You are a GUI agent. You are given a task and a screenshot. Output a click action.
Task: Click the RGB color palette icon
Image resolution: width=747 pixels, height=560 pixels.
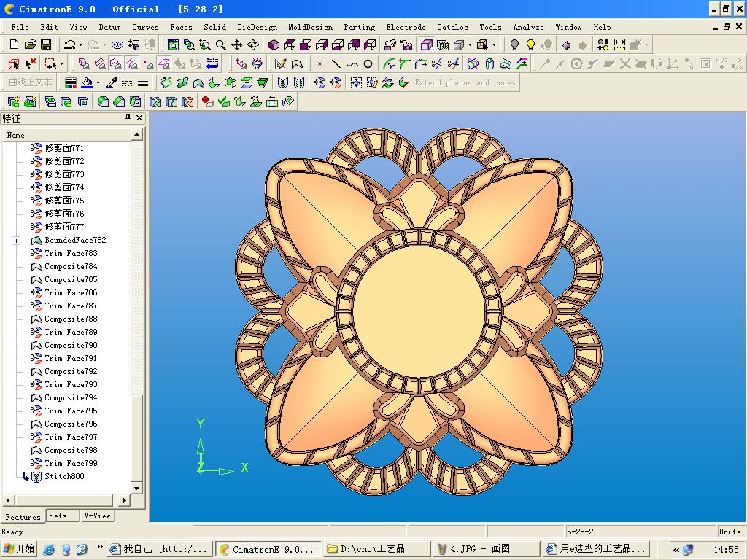[71, 83]
